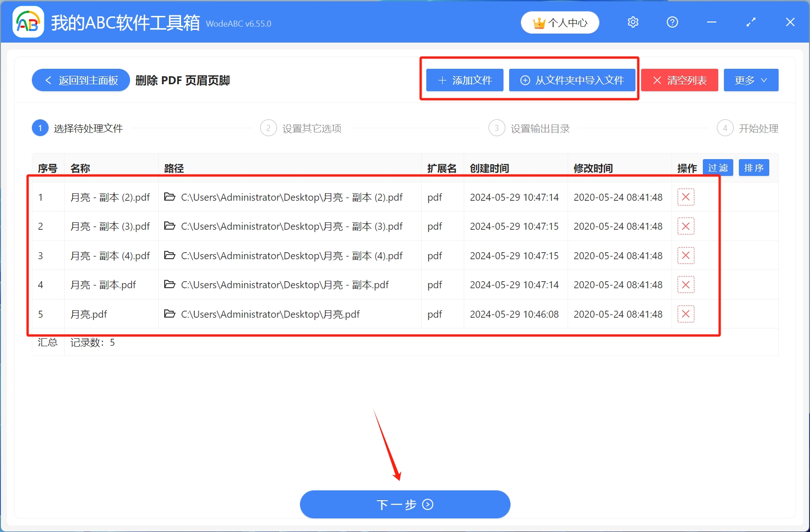Click the back chevron on 返回到主面板
This screenshot has width=810, height=532.
[x=47, y=80]
